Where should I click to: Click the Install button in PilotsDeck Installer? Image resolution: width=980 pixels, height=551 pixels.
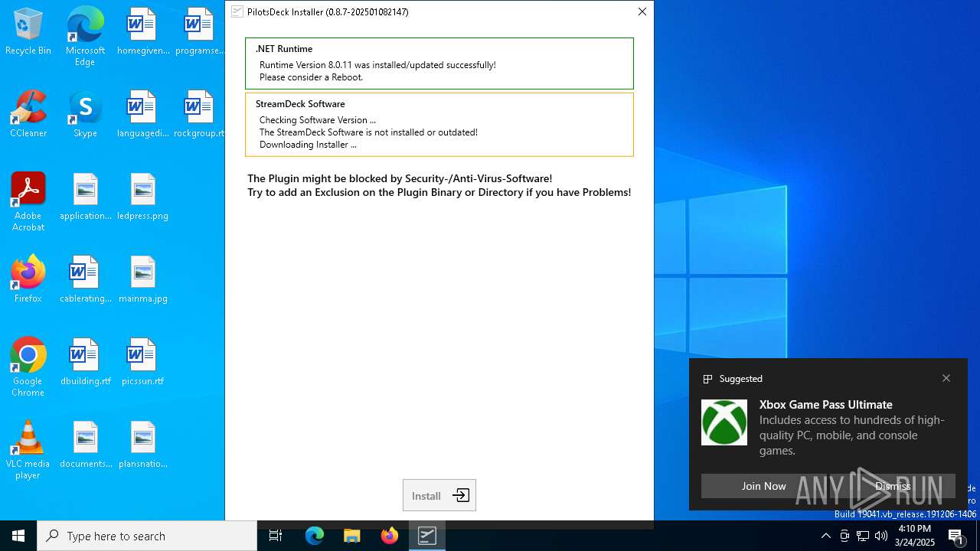coord(439,495)
